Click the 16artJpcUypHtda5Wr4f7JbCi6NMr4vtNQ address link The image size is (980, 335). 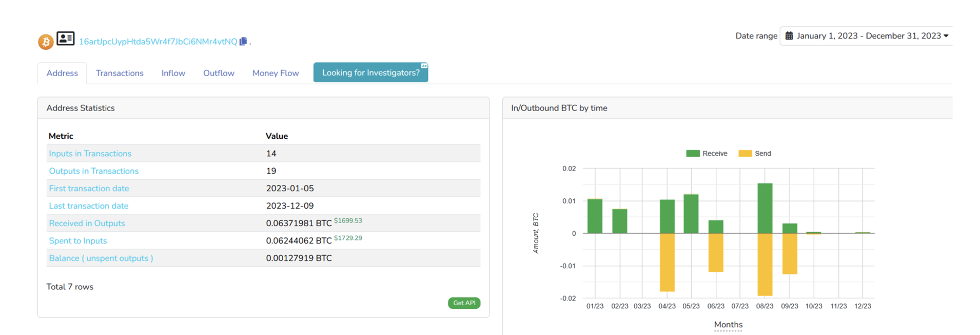158,42
